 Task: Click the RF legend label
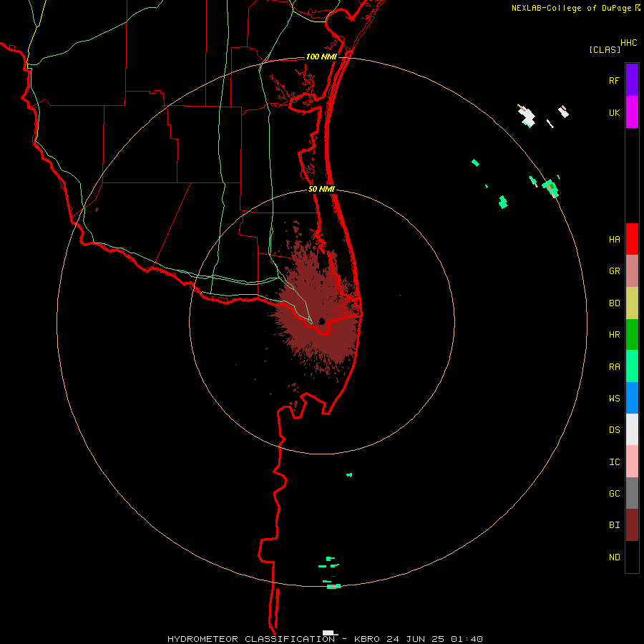[x=614, y=80]
